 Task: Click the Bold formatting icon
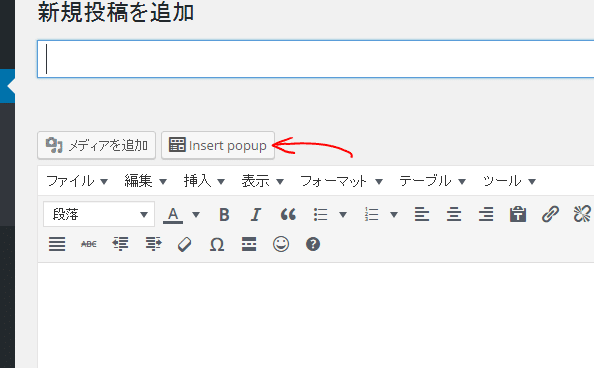pos(224,215)
